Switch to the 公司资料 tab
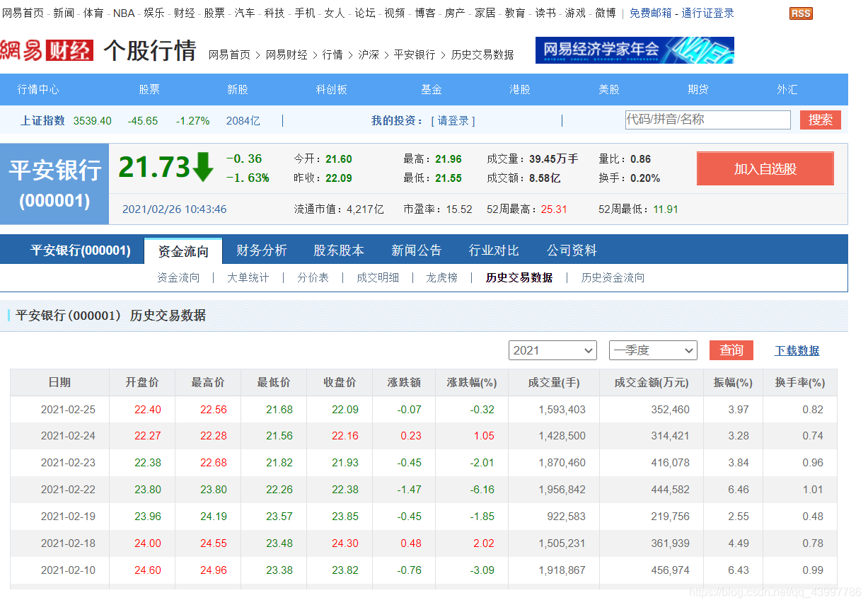 coord(572,250)
